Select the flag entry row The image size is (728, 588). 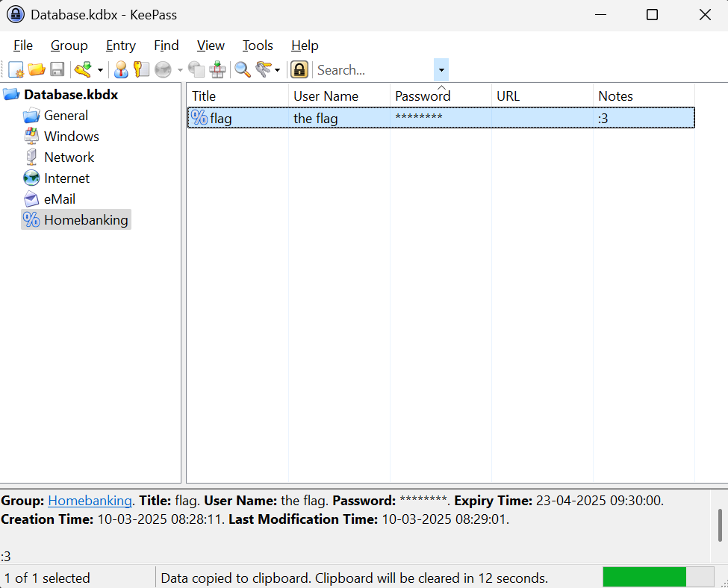pyautogui.click(x=441, y=118)
